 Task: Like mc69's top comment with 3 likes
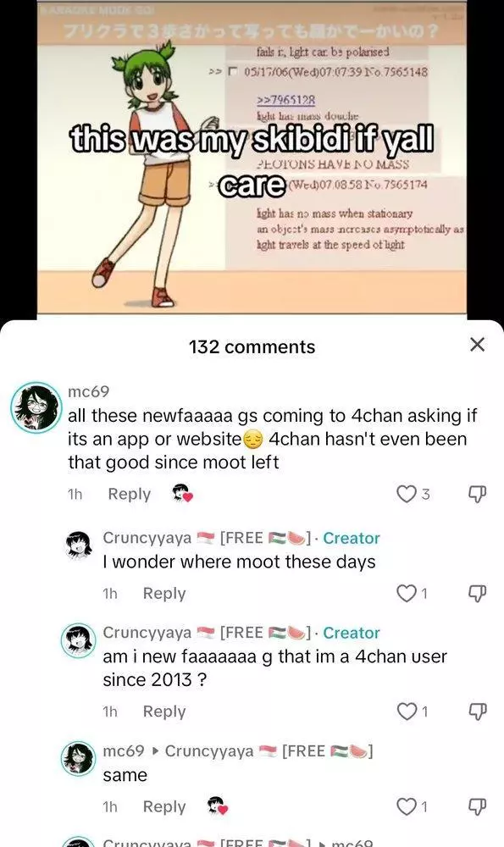pos(407,494)
